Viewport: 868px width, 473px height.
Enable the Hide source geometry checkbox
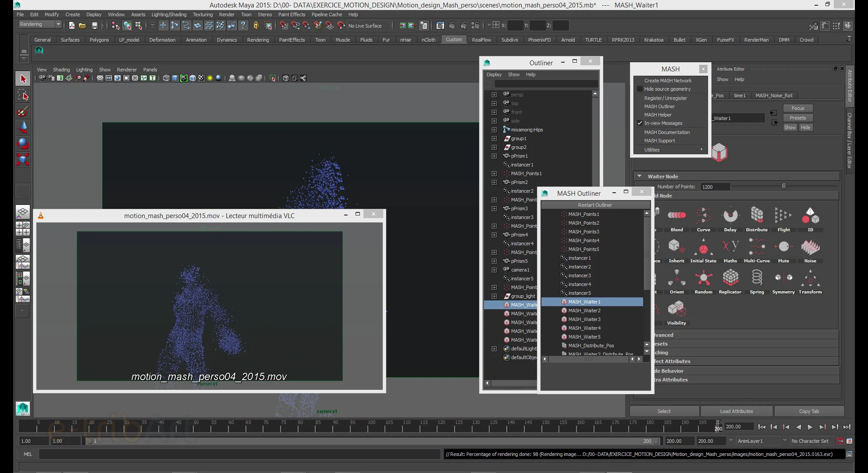point(640,89)
